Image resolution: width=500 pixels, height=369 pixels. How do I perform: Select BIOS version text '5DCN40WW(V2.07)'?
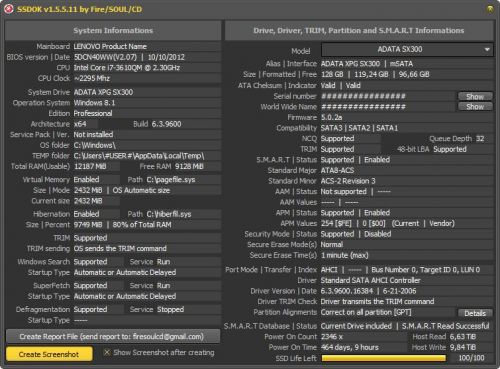105,57
